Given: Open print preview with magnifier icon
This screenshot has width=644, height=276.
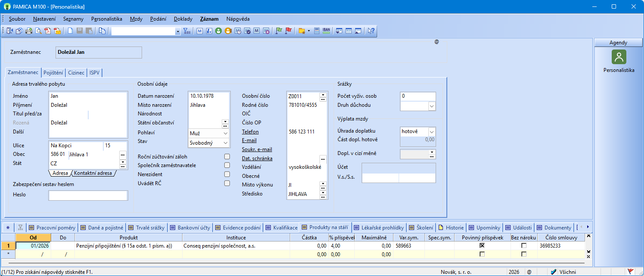Looking at the screenshot, I should pyautogui.click(x=38, y=31).
